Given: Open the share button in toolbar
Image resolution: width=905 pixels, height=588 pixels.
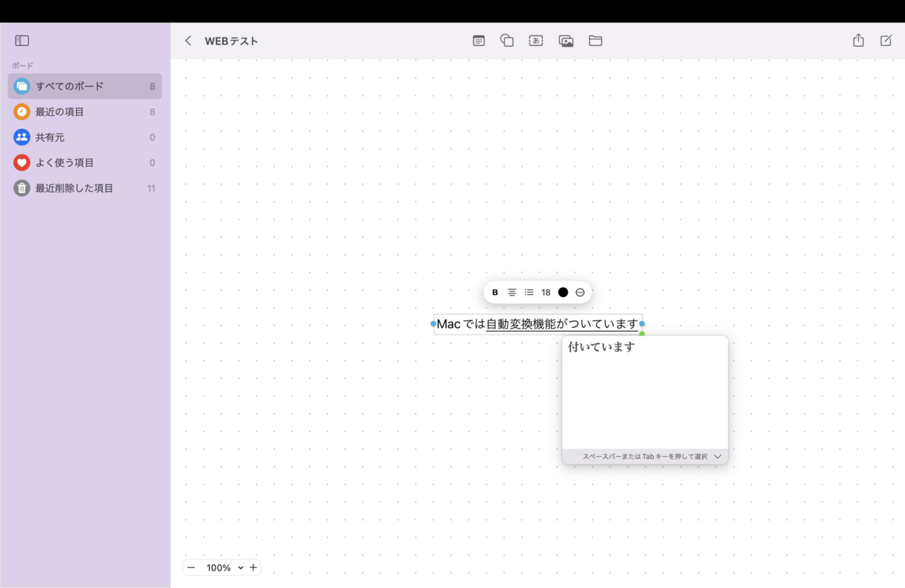Looking at the screenshot, I should [858, 41].
